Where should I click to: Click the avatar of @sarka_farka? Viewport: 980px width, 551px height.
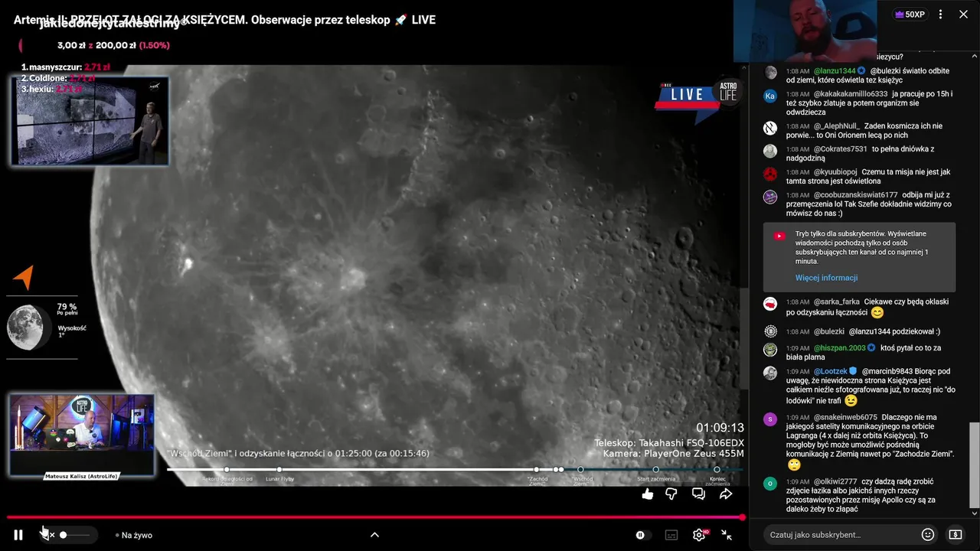click(x=770, y=304)
